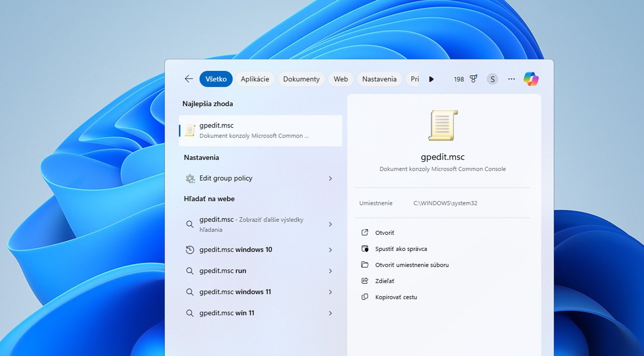This screenshot has height=356, width=644.
Task: Expand the gpedit.msc windows 11 chevron
Action: pos(330,292)
